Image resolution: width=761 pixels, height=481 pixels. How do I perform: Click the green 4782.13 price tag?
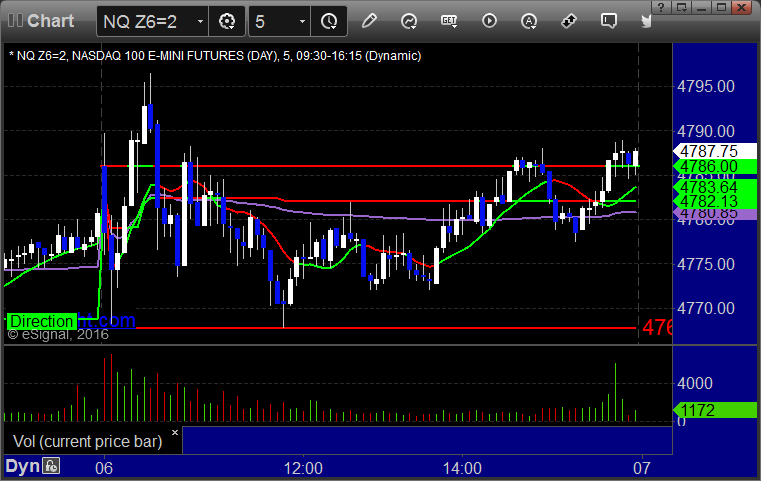coord(714,201)
